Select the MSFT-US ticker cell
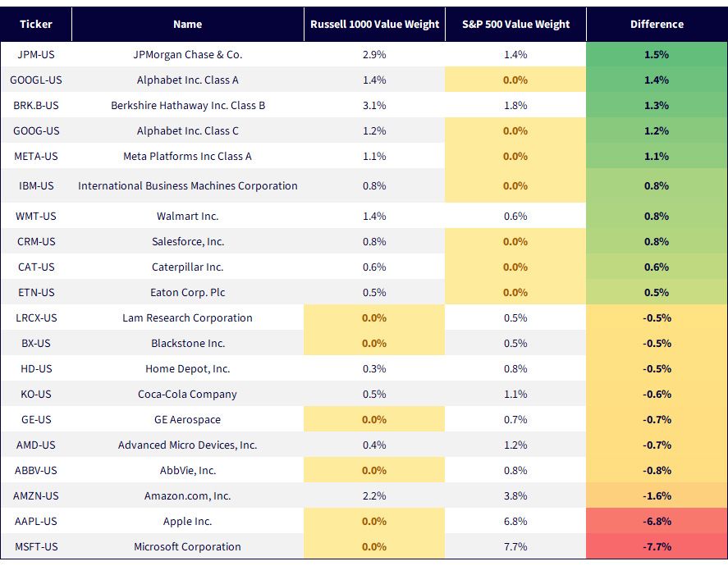The height and width of the screenshot is (566, 728). 36,546
